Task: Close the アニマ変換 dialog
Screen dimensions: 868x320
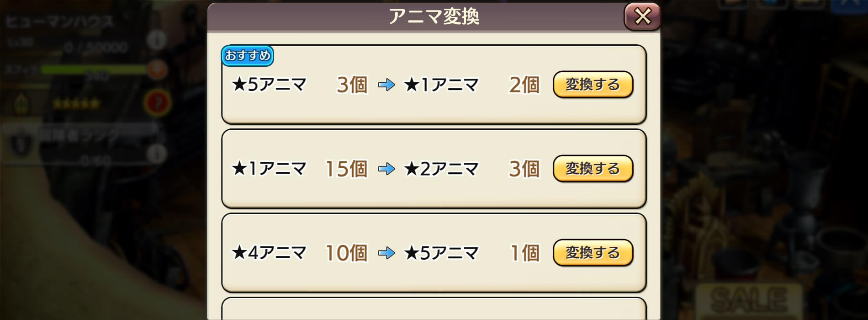Action: pyautogui.click(x=642, y=17)
